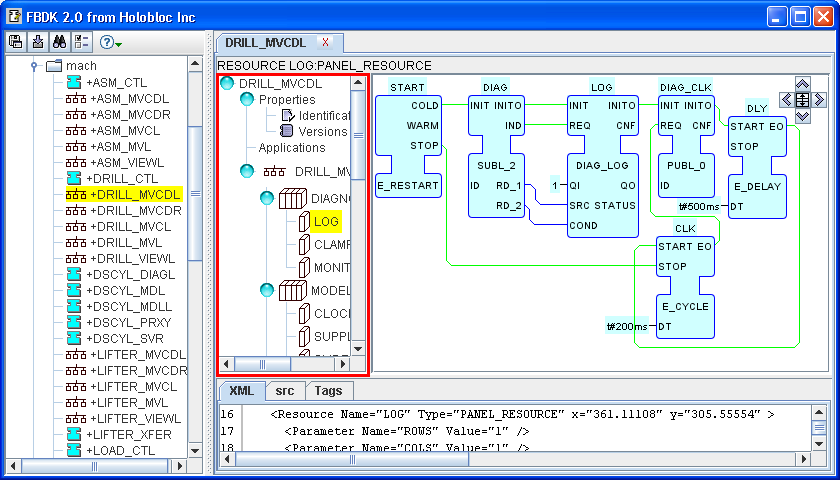The width and height of the screenshot is (840, 480).
Task: Collapse the mach folder node
Action: click(34, 66)
